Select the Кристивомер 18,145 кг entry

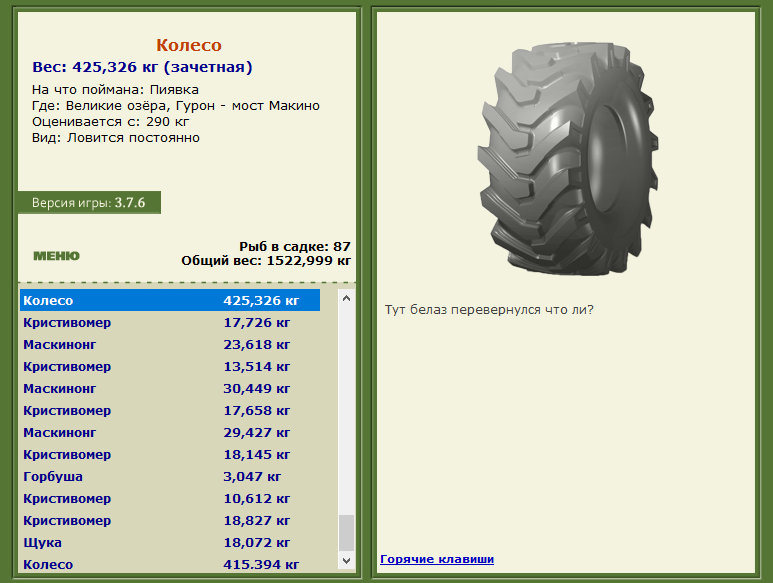coord(170,454)
